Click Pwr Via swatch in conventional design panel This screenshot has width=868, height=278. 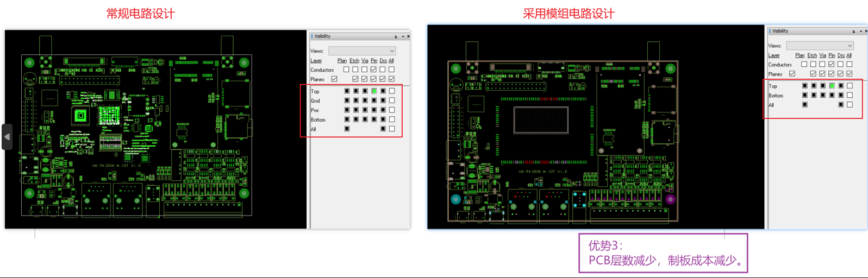tap(365, 110)
